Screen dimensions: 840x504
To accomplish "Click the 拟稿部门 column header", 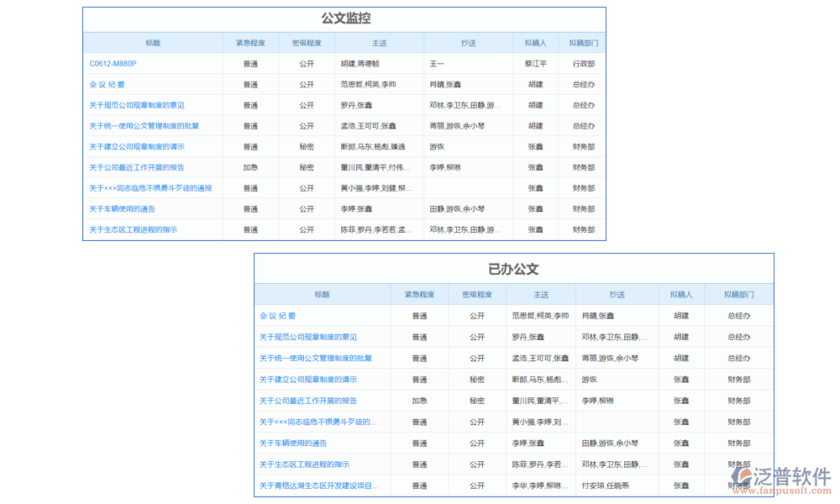I will tap(582, 42).
